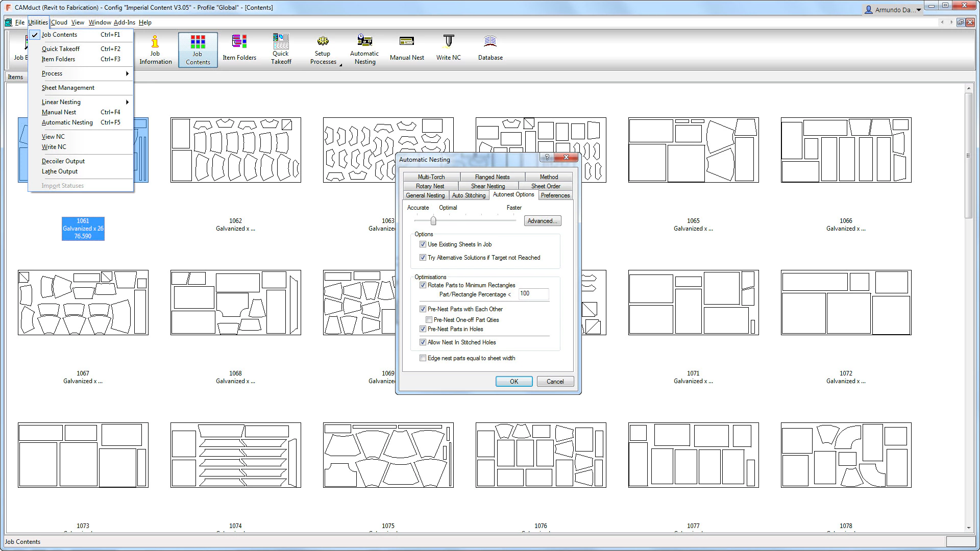Select Sheet Management from the Utilities menu
The height and width of the screenshot is (551, 980).
68,88
